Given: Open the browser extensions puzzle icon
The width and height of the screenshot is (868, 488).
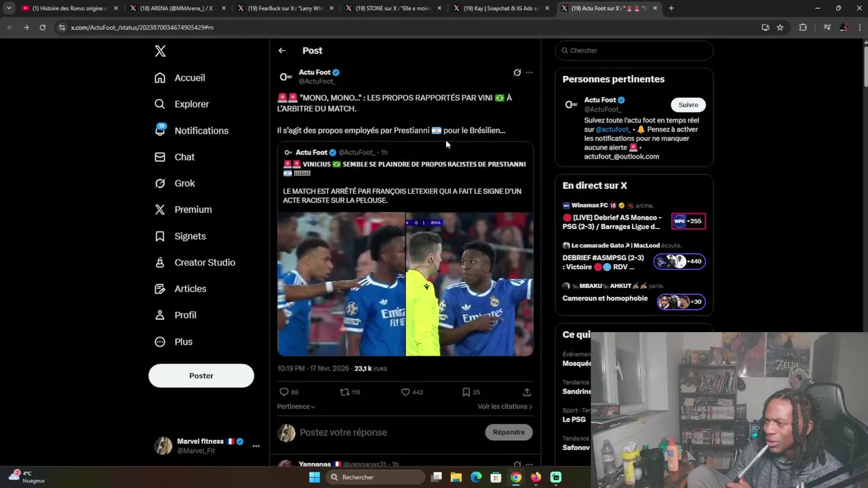Looking at the screenshot, I should coord(803,27).
